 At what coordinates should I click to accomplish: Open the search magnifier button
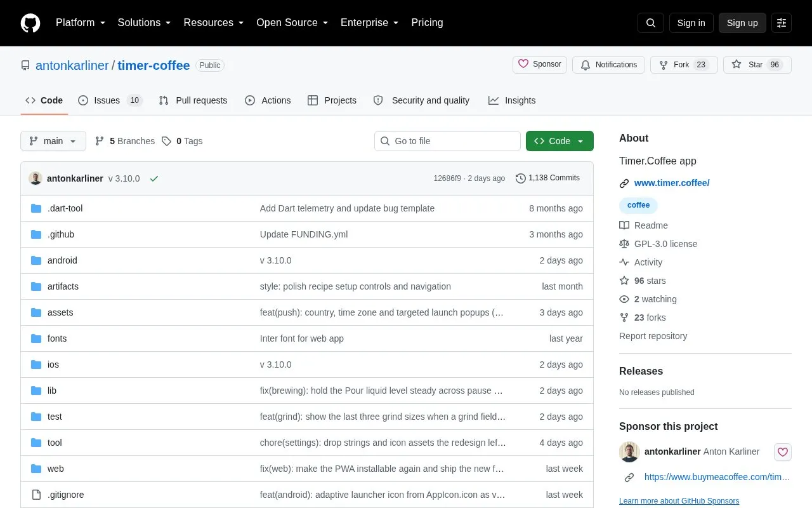651,23
